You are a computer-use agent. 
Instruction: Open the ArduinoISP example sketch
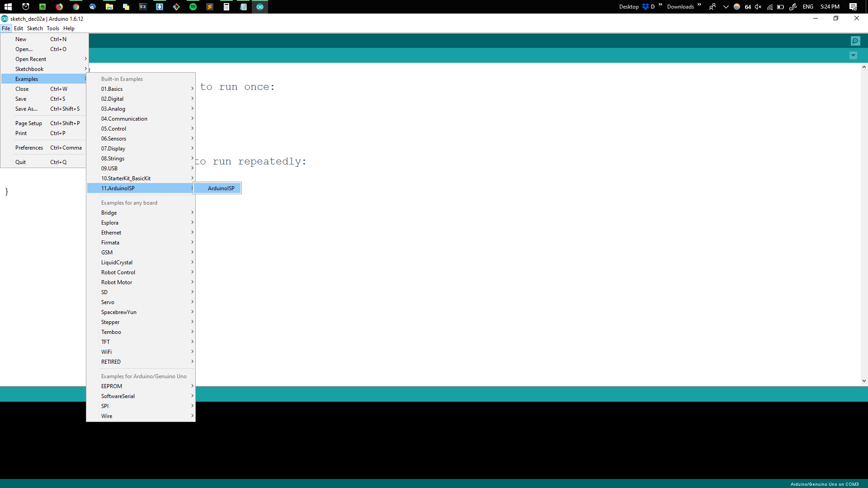[x=217, y=188]
